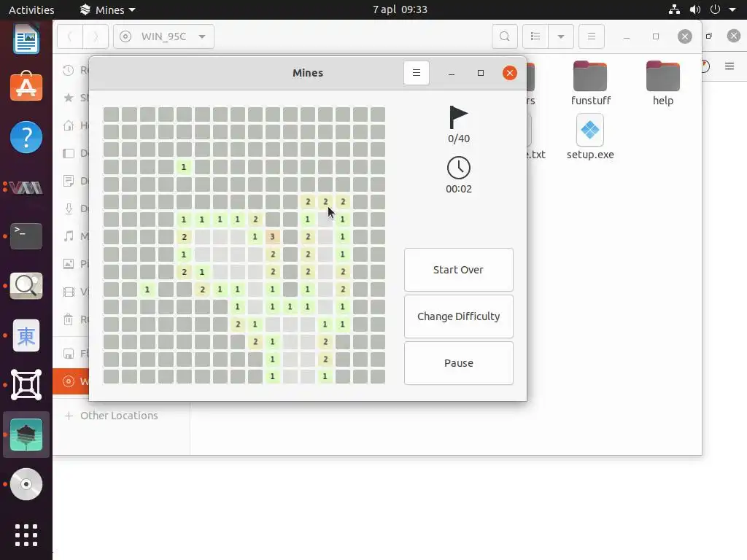Click the Change Difficulty button
Screen dimensions: 747x560
click(x=458, y=316)
